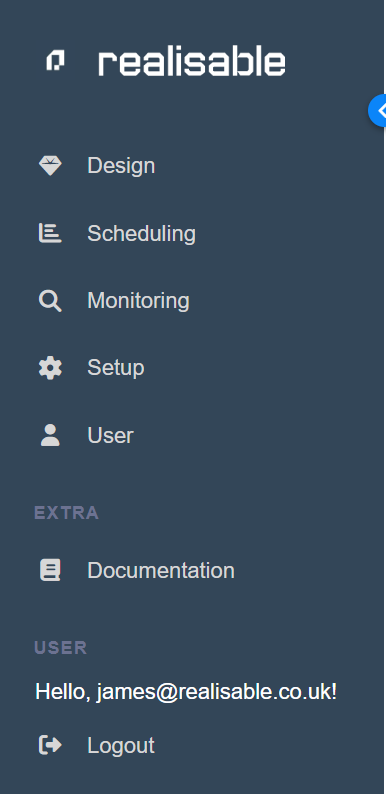386x794 pixels.
Task: Open the Documentation link
Action: tap(161, 570)
